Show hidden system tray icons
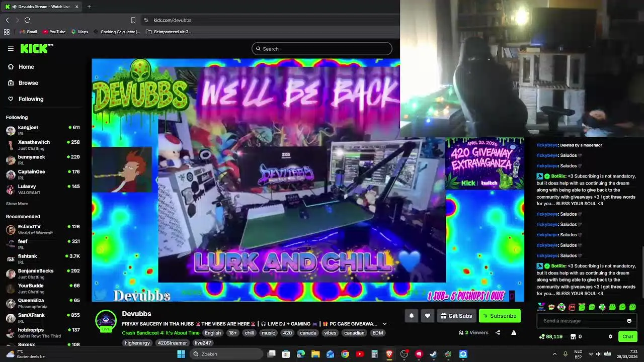This screenshot has height=362, width=644. [554, 354]
